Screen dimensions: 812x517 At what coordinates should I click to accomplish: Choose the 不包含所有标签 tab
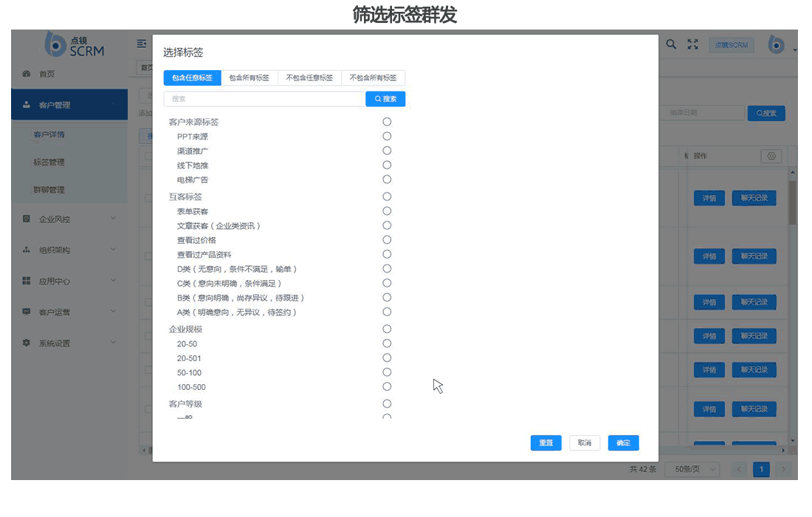tap(373, 78)
